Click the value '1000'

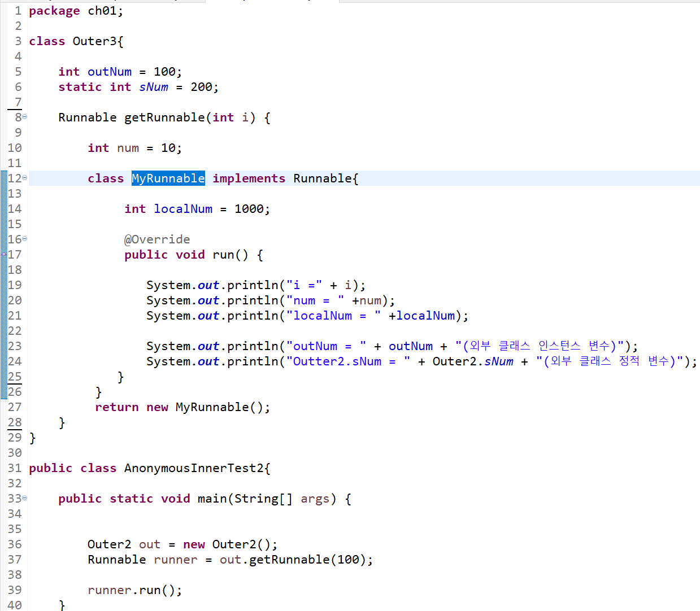tap(249, 209)
